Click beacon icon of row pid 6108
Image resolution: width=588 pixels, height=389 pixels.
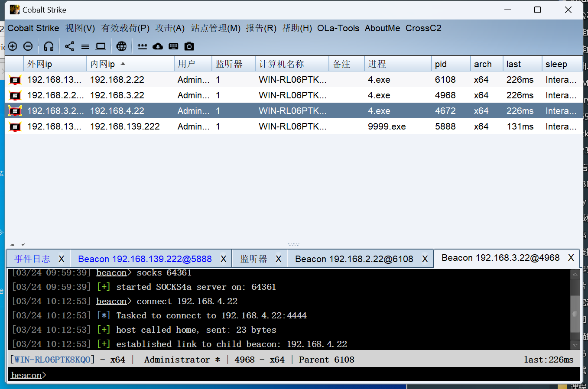[x=15, y=80]
